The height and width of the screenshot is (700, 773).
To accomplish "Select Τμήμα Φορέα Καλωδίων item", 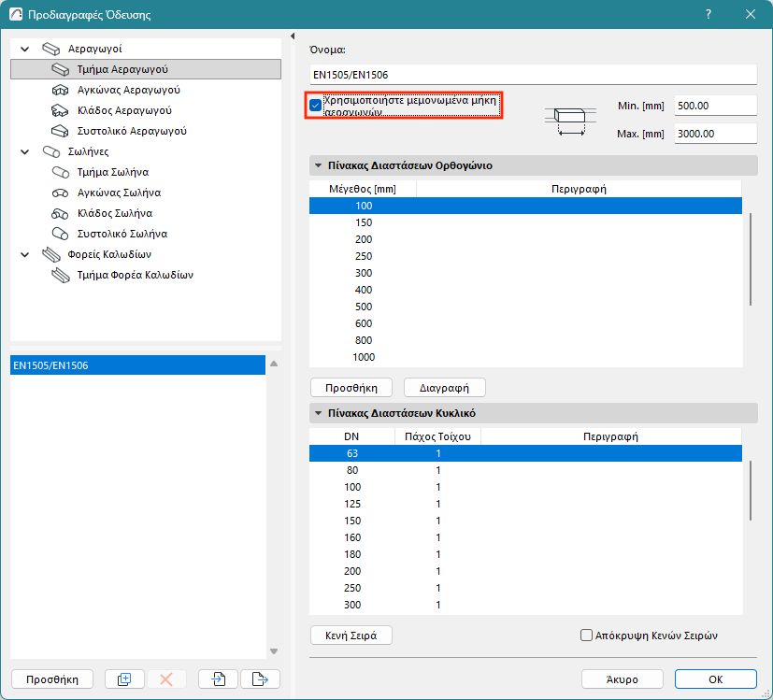I will pyautogui.click(x=135, y=275).
